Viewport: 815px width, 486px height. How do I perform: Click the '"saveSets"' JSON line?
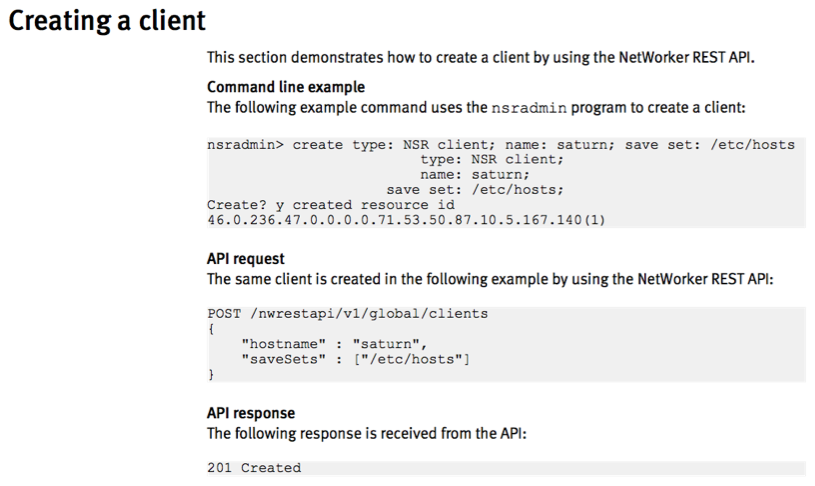(x=356, y=359)
